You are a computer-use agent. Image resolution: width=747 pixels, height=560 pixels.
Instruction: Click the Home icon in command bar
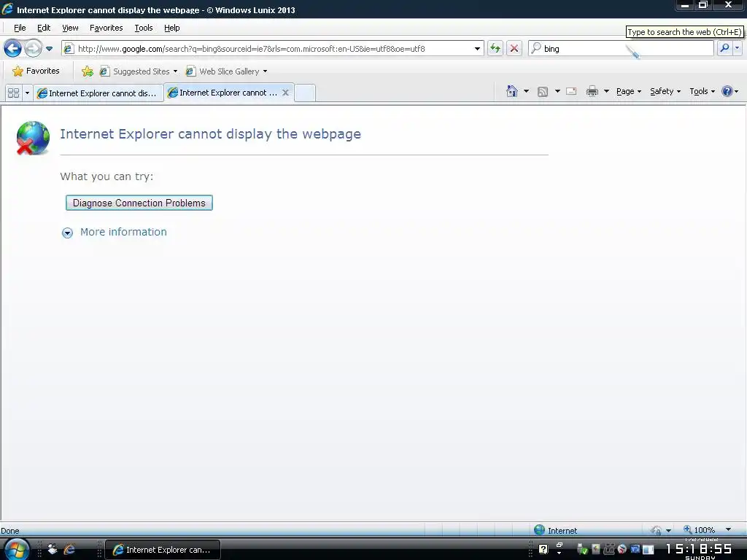[512, 91]
